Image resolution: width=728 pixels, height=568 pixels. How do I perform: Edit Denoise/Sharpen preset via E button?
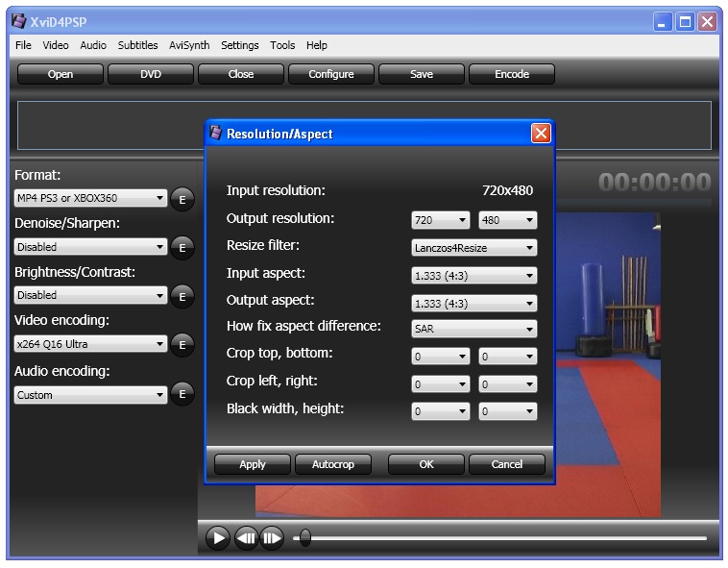(182, 248)
